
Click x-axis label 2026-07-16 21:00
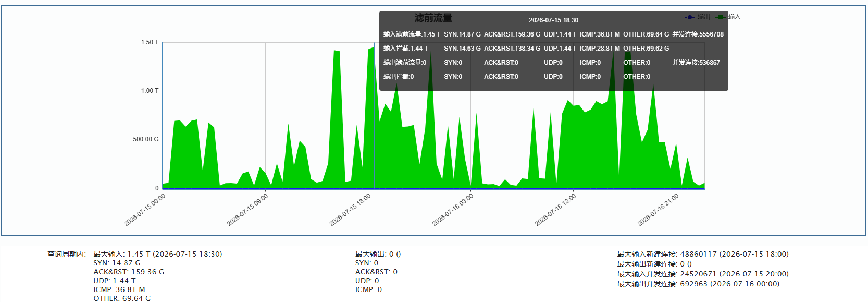coord(658,210)
